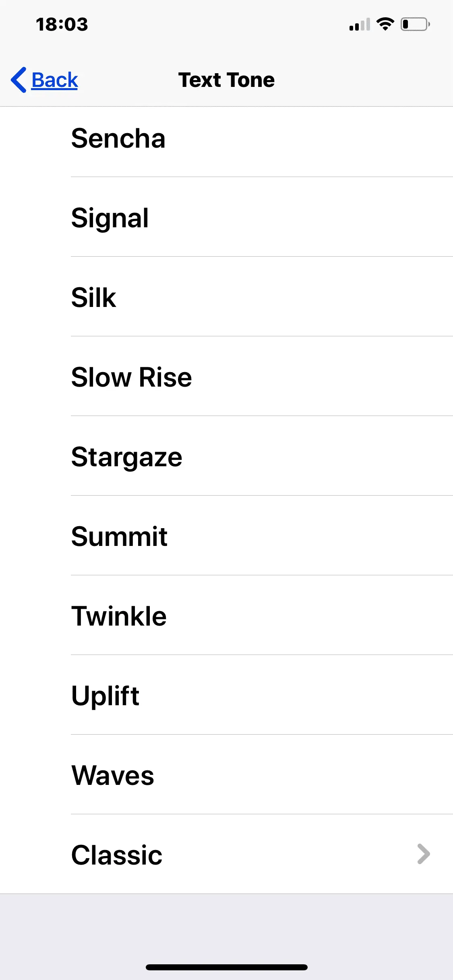Tap the cellular signal bars icon
The height and width of the screenshot is (980, 453).
[x=360, y=25]
